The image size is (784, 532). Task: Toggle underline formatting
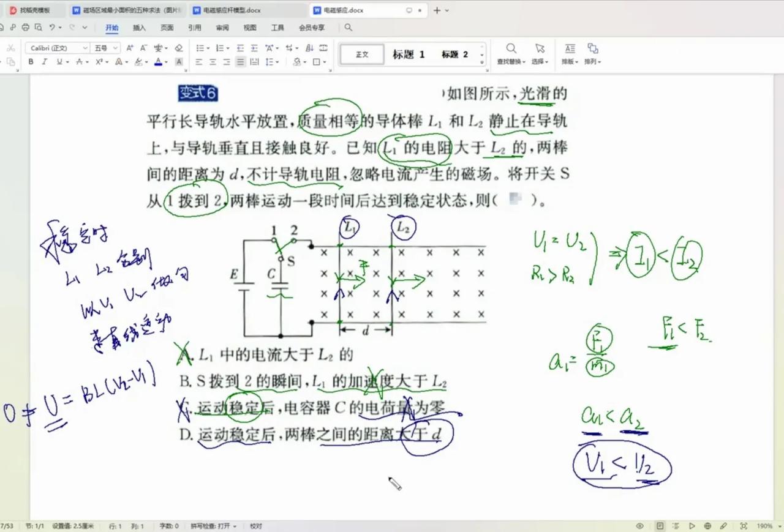(x=59, y=62)
